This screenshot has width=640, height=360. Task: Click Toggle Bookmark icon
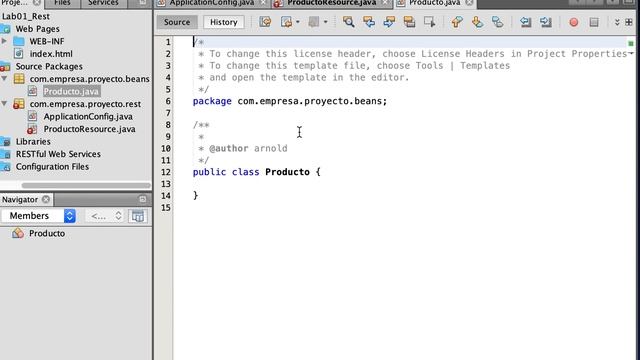tap(497, 22)
